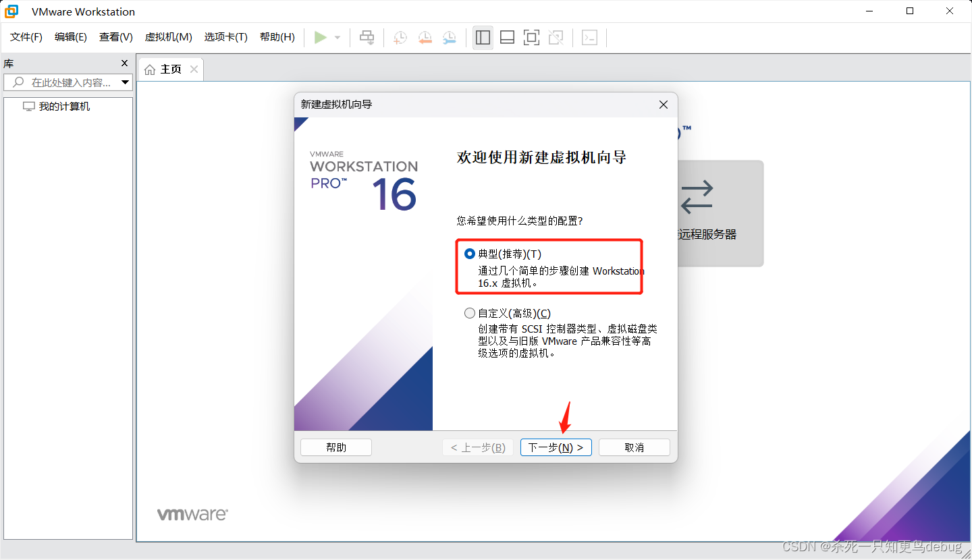Click the take snapshot toolbar icon
The height and width of the screenshot is (560, 972).
pyautogui.click(x=400, y=38)
